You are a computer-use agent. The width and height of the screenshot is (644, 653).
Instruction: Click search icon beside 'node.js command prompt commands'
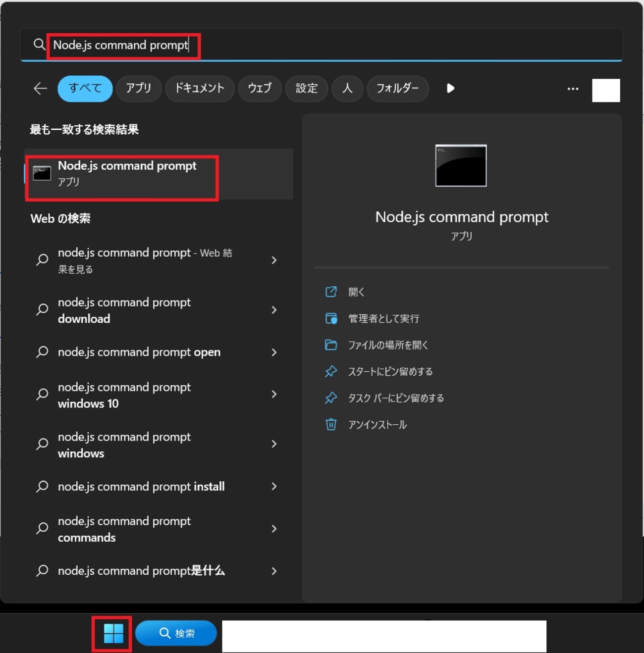tap(42, 529)
